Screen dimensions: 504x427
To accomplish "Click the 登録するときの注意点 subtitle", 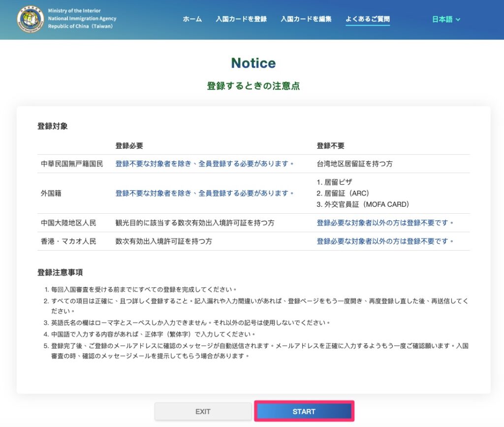I will (253, 86).
